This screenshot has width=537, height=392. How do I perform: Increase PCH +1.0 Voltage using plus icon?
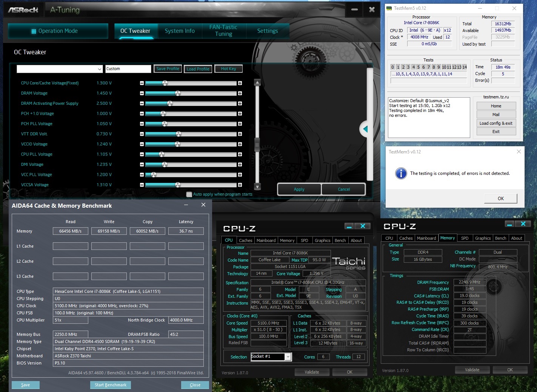[240, 113]
